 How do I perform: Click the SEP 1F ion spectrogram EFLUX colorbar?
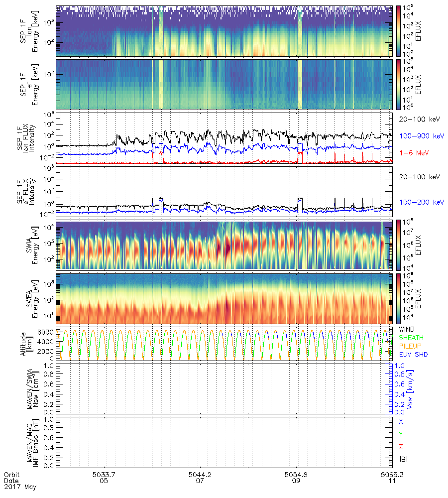point(399,31)
